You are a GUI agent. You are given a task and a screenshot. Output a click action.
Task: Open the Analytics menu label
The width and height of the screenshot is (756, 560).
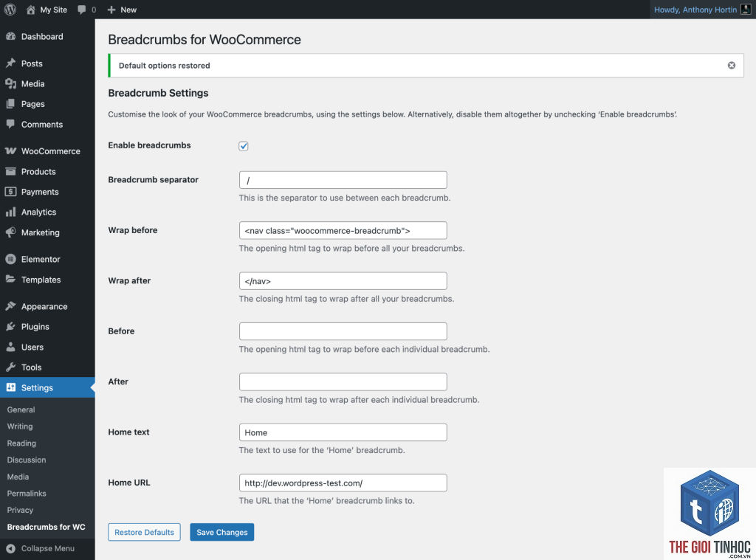pyautogui.click(x=38, y=212)
